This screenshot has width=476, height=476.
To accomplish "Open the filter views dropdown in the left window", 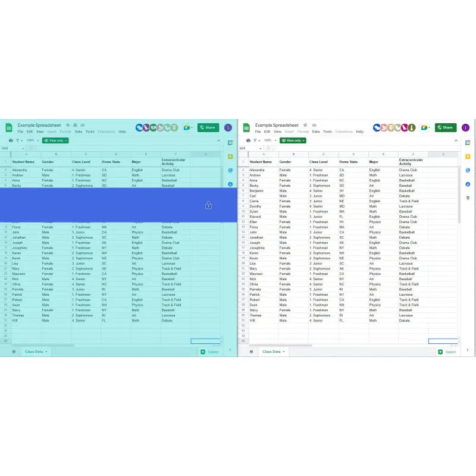I will click(x=18, y=140).
